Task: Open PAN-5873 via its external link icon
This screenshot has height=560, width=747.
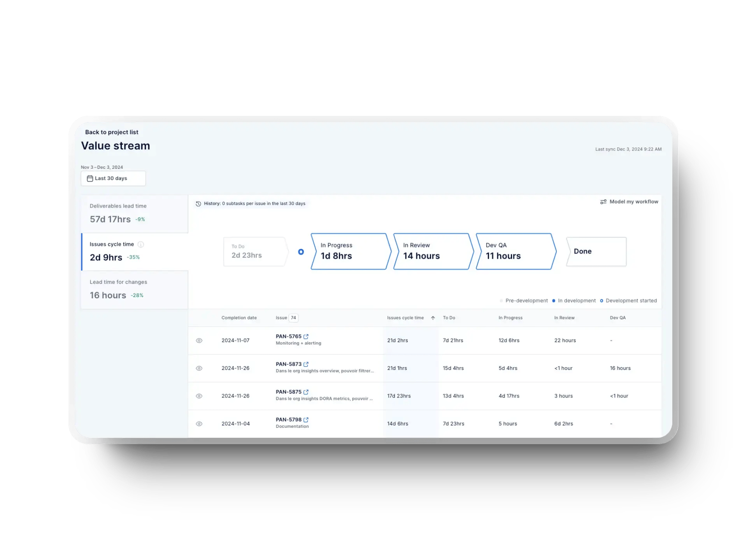Action: [x=306, y=364]
